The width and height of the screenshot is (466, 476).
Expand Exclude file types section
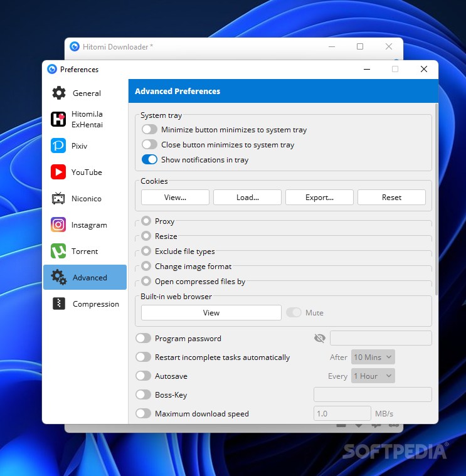146,251
